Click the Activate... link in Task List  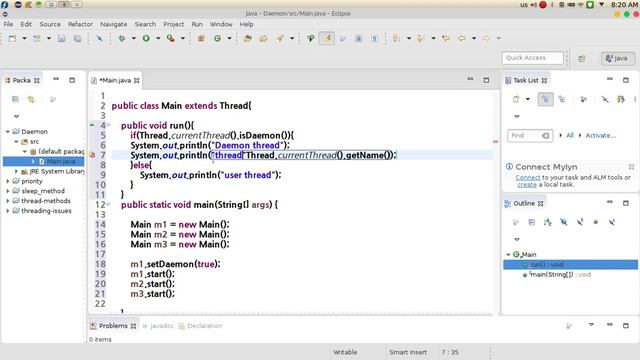600,136
